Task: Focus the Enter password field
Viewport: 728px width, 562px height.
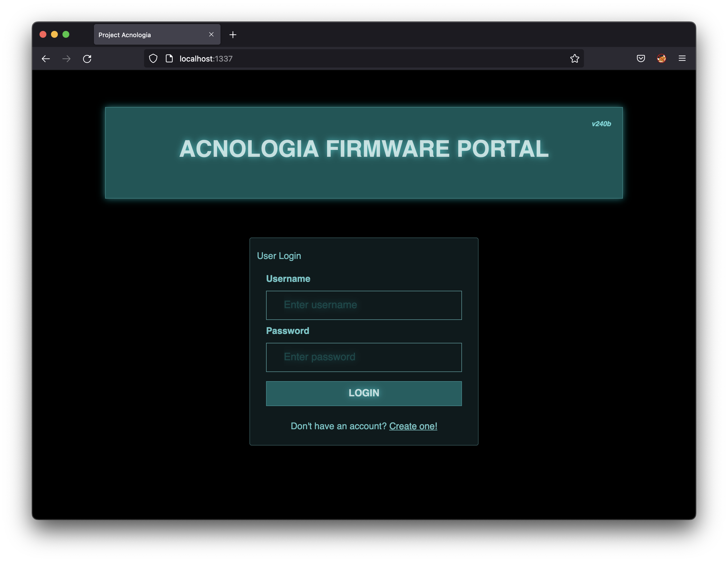Action: click(x=364, y=357)
